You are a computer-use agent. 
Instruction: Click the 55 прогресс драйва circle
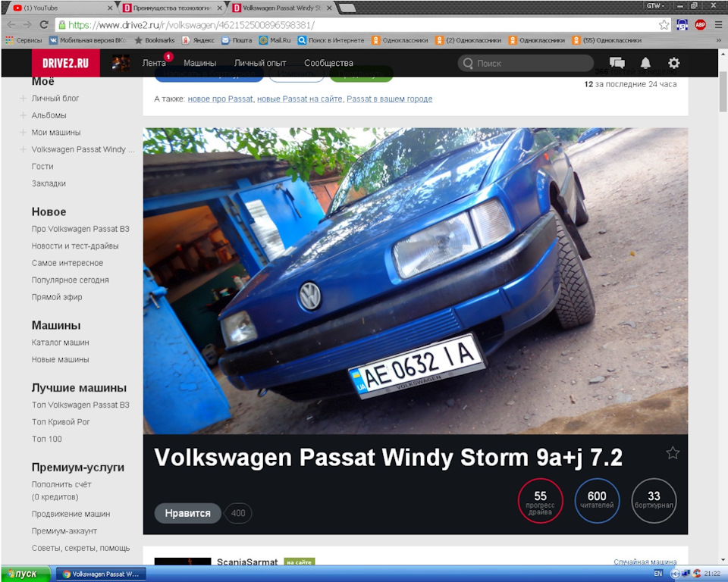(x=540, y=501)
